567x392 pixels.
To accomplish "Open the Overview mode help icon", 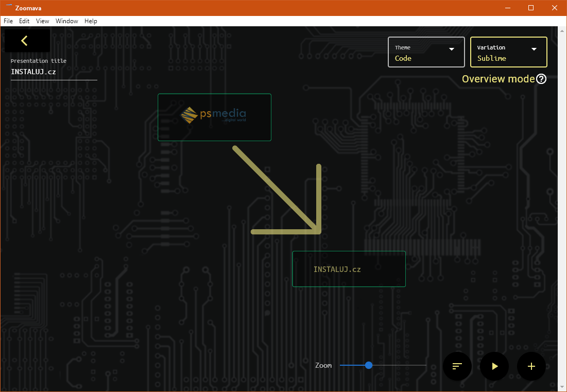I will tap(541, 79).
